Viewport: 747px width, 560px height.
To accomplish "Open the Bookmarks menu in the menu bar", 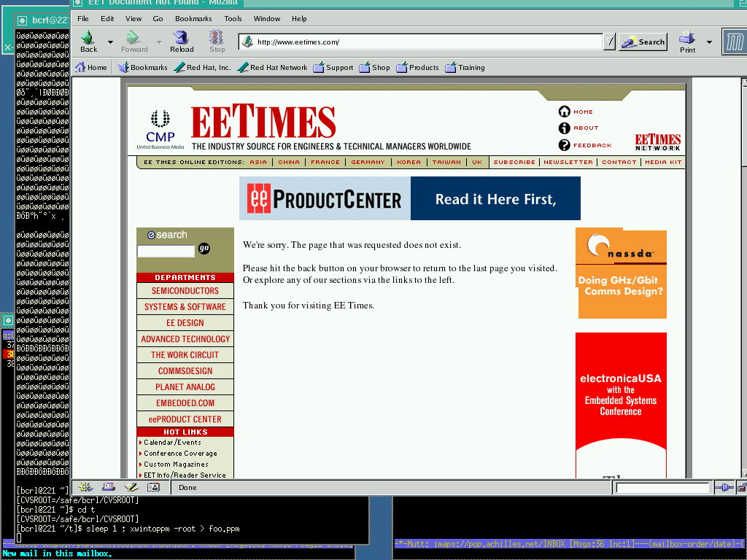I will tap(193, 18).
